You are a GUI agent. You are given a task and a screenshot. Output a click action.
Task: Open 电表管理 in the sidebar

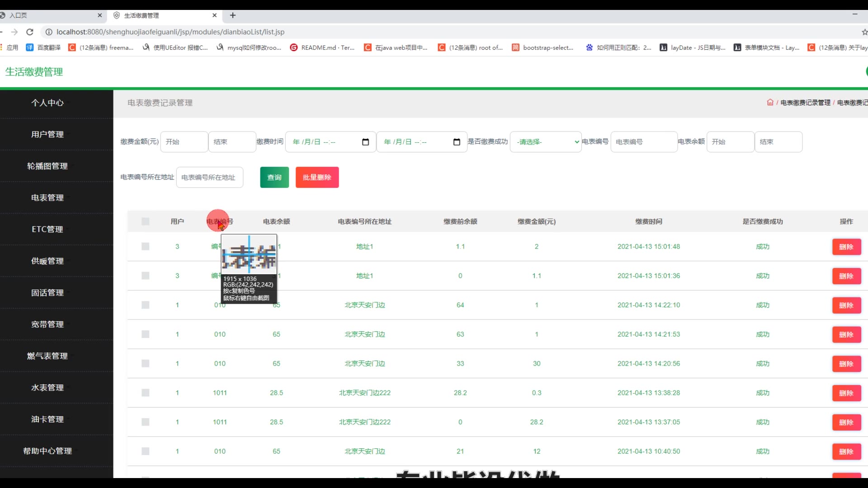click(x=47, y=198)
